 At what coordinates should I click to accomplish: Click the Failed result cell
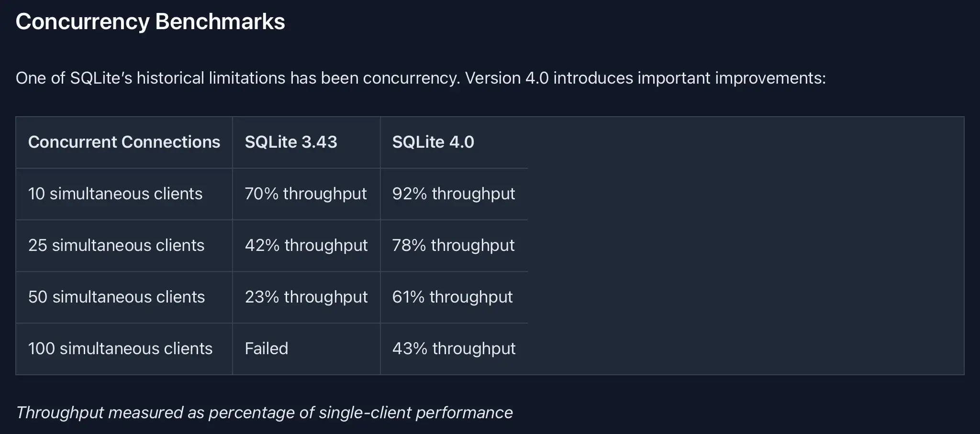[x=306, y=349]
